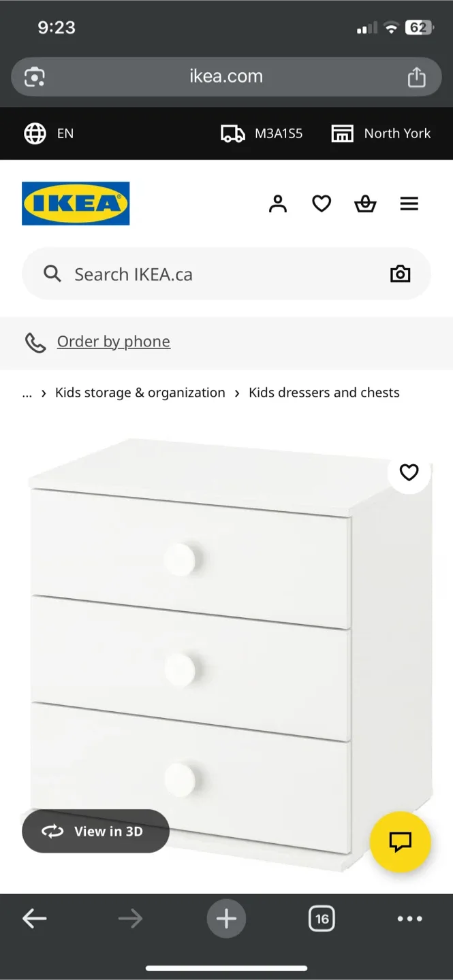Go to Kids dressers and chests breadcrumb
Viewport: 453px width, 980px height.
pos(324,393)
